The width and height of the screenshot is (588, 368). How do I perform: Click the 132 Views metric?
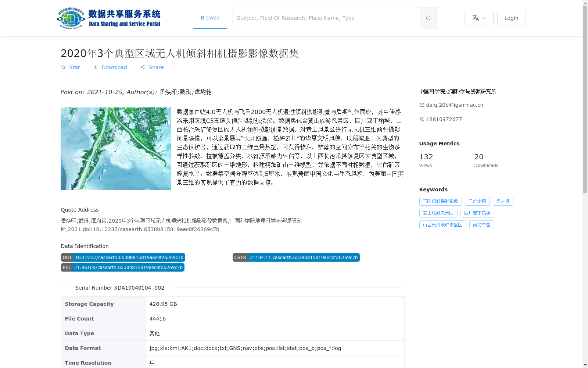426,160
